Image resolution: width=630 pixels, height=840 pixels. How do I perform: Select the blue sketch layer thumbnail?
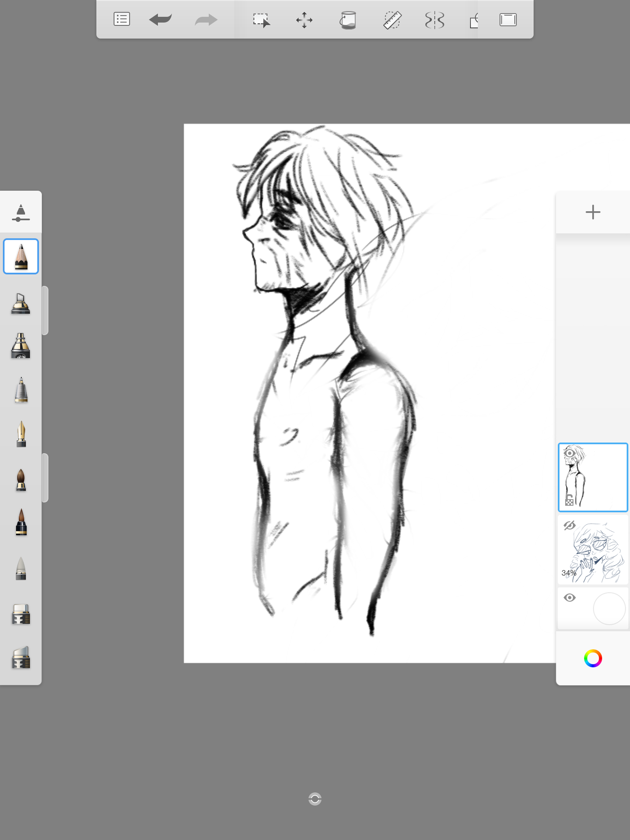point(593,550)
